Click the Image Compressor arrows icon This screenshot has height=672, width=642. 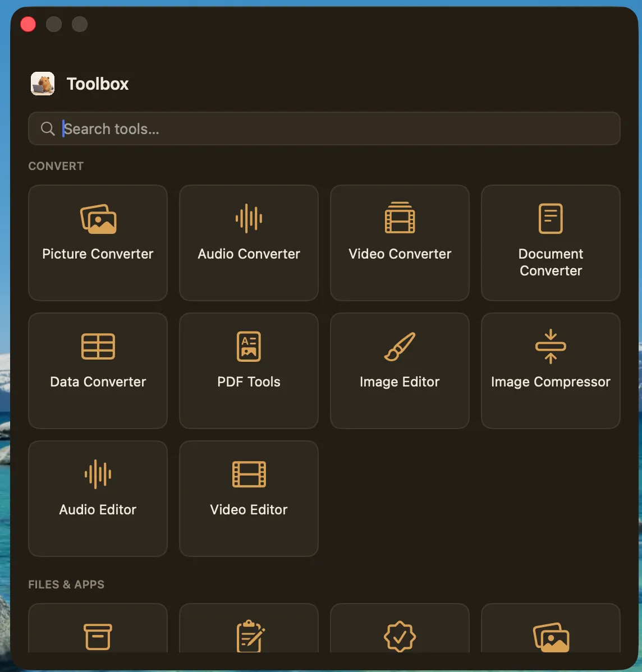[x=551, y=346]
